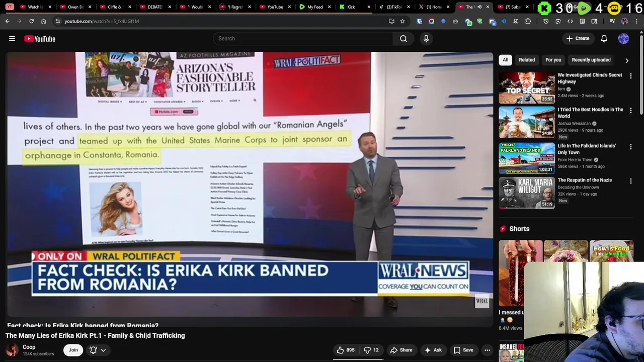The width and height of the screenshot is (644, 362).
Task: Like the video with 895 likes
Action: coord(345,350)
